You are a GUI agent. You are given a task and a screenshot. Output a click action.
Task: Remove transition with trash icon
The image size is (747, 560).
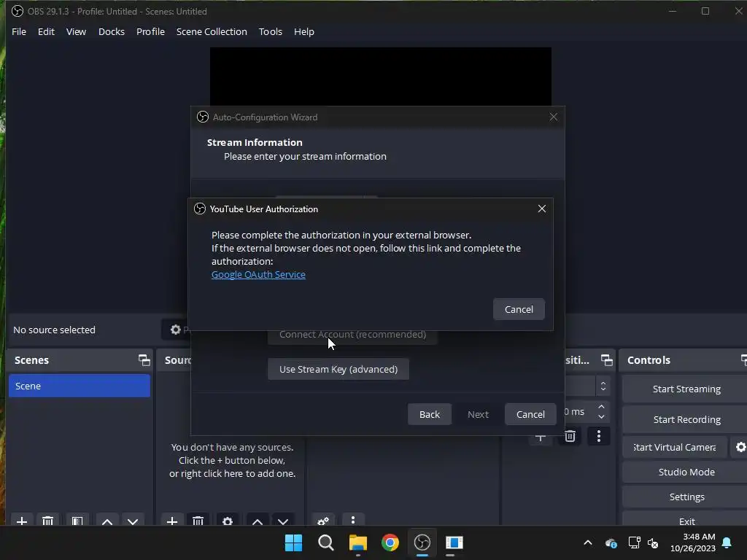(x=570, y=436)
